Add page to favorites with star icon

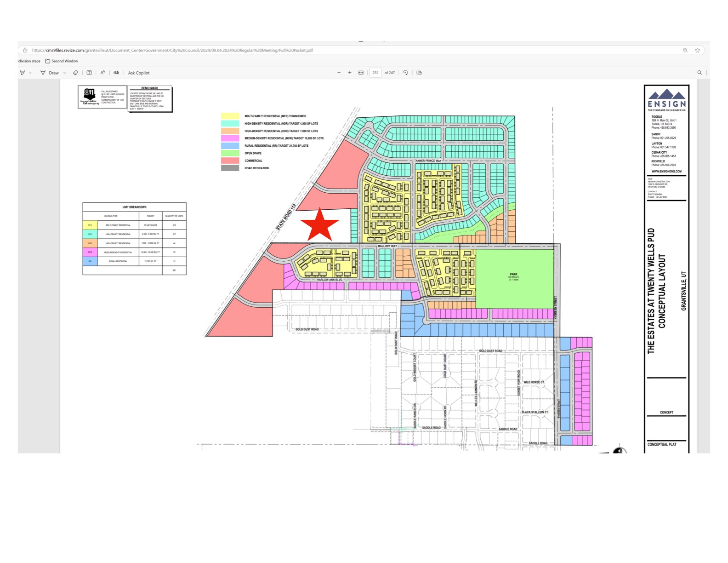(697, 50)
